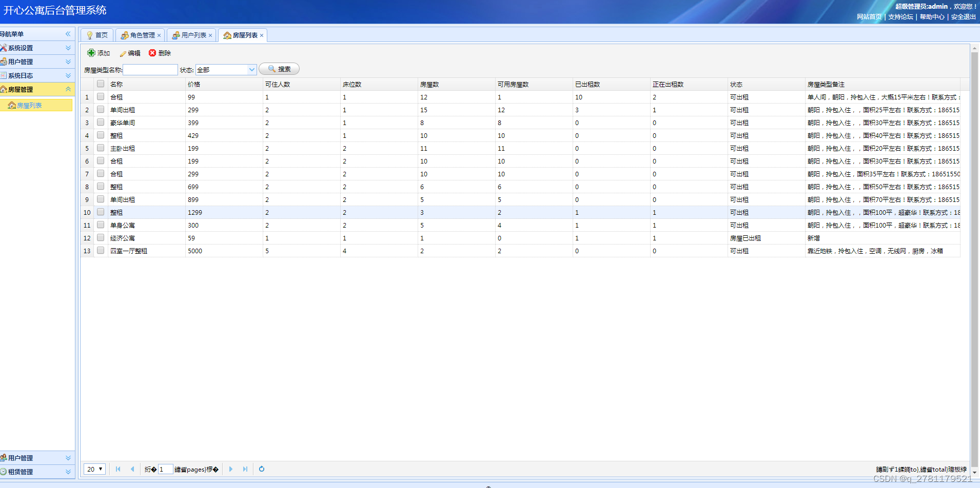Viewport: 980px width, 488px height.
Task: Collapse 房屋管理 section chevron
Action: pos(68,89)
